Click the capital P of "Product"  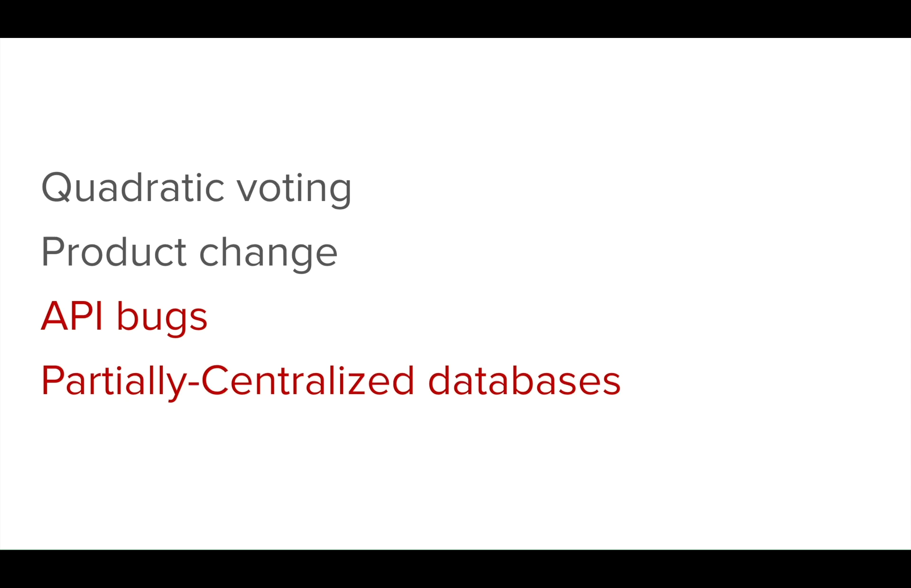(52, 252)
